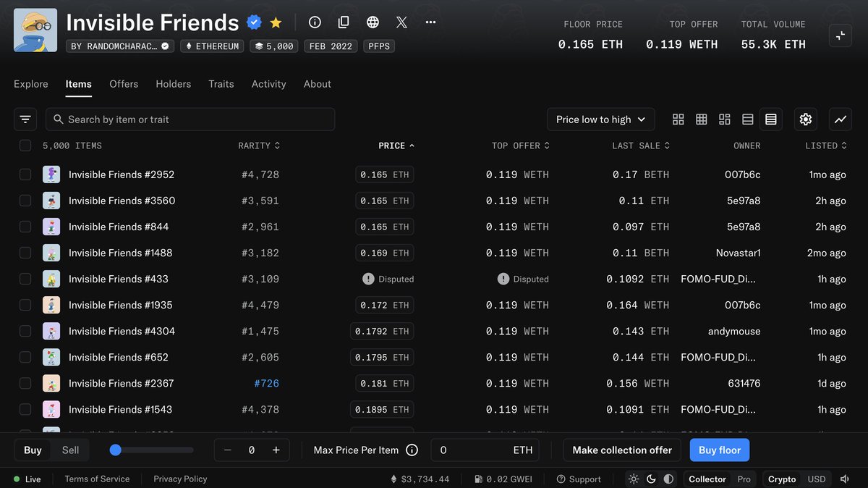Sort by Top Offer column

(521, 146)
